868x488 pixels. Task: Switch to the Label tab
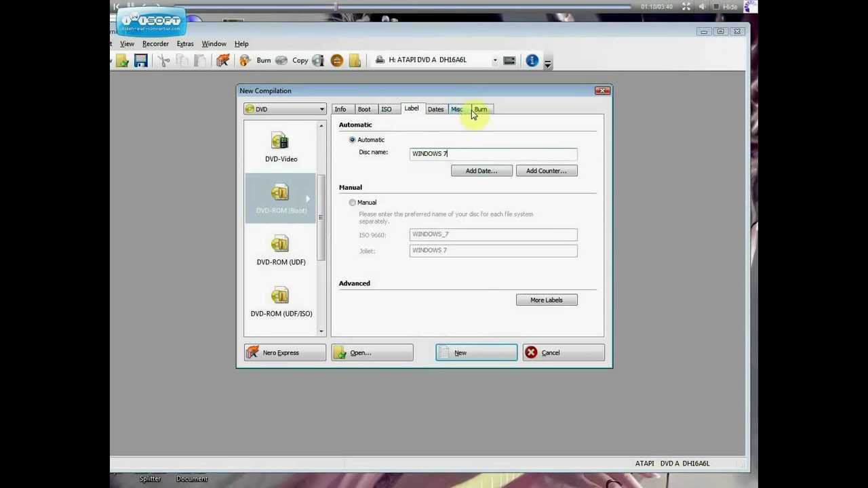click(x=412, y=108)
